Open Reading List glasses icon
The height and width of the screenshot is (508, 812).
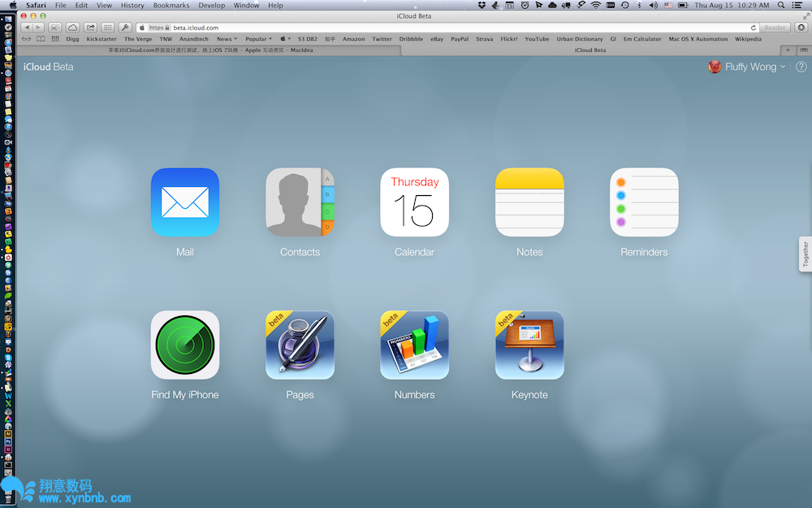click(26, 39)
